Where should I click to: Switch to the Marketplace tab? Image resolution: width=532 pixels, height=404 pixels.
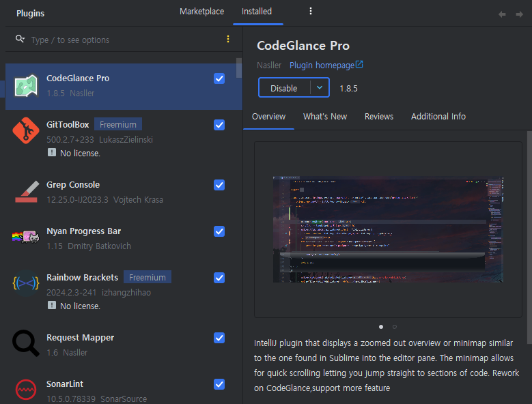click(202, 12)
